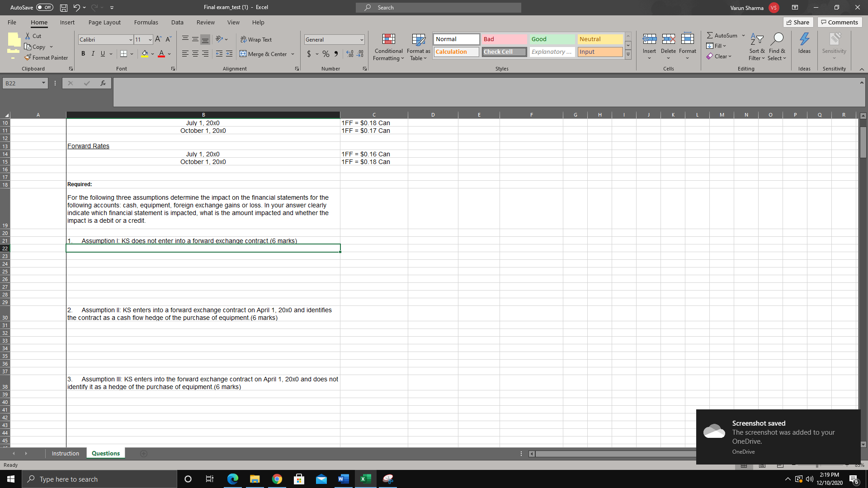The height and width of the screenshot is (488, 868).
Task: Click the Sort & Filter icon
Action: (x=756, y=40)
